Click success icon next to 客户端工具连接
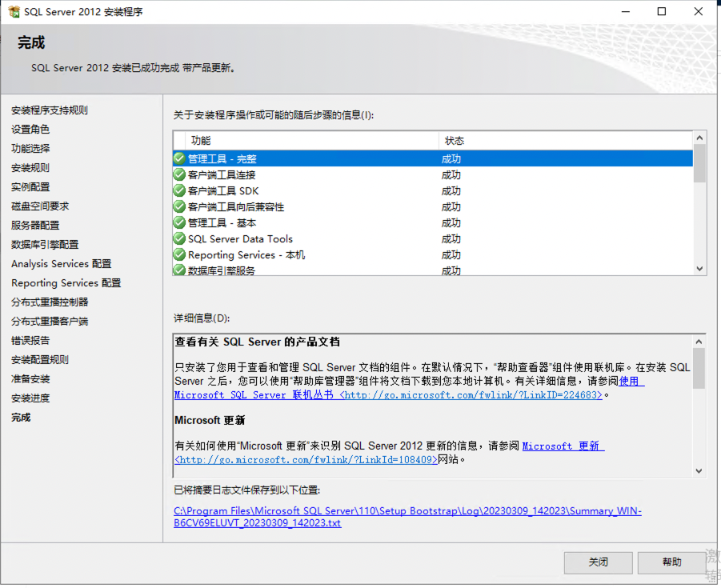This screenshot has width=721, height=588. click(x=179, y=174)
